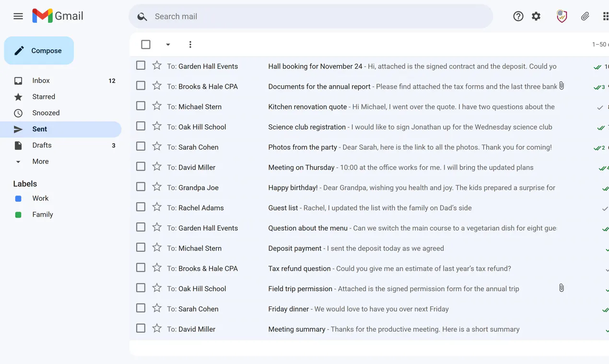The width and height of the screenshot is (609, 364).
Task: Expand the More section in sidebar
Action: pos(60,161)
